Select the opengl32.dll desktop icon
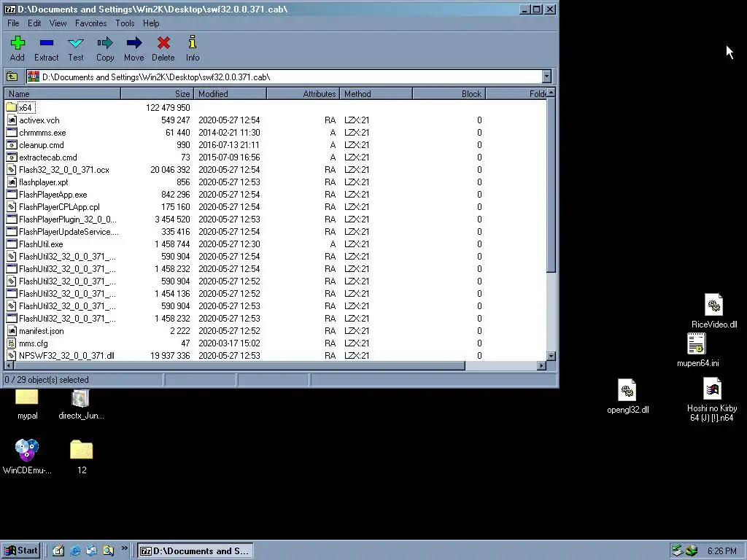 (x=627, y=390)
